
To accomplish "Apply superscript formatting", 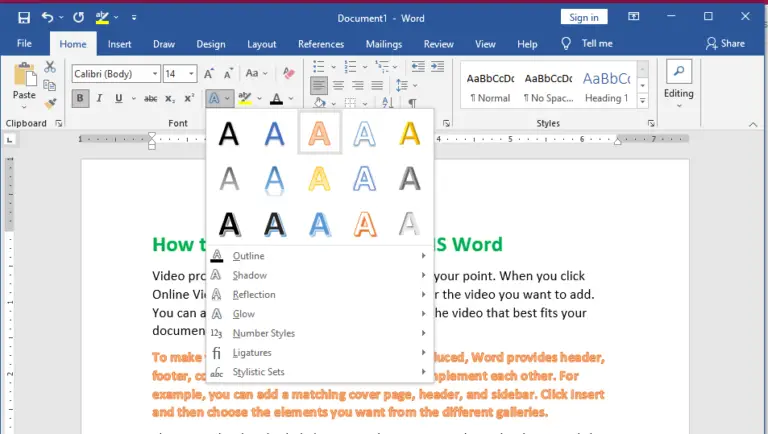I will tap(189, 98).
